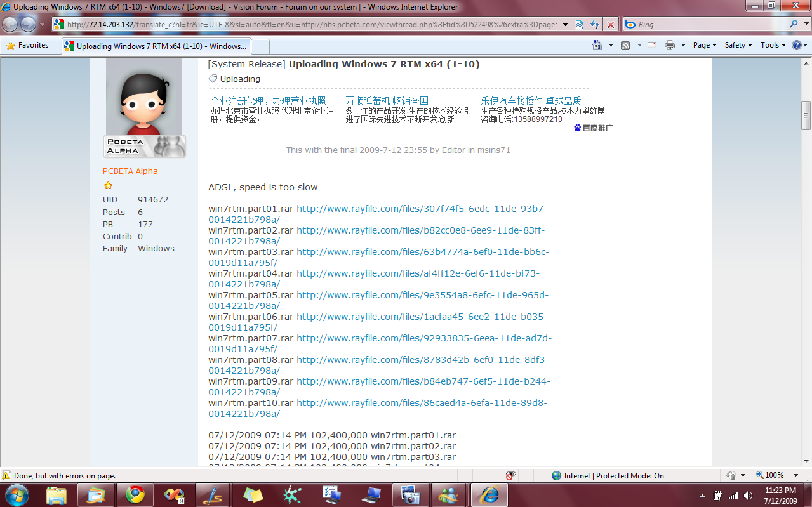This screenshot has height=507, width=812.
Task: Open a new blank tab
Action: 260,46
